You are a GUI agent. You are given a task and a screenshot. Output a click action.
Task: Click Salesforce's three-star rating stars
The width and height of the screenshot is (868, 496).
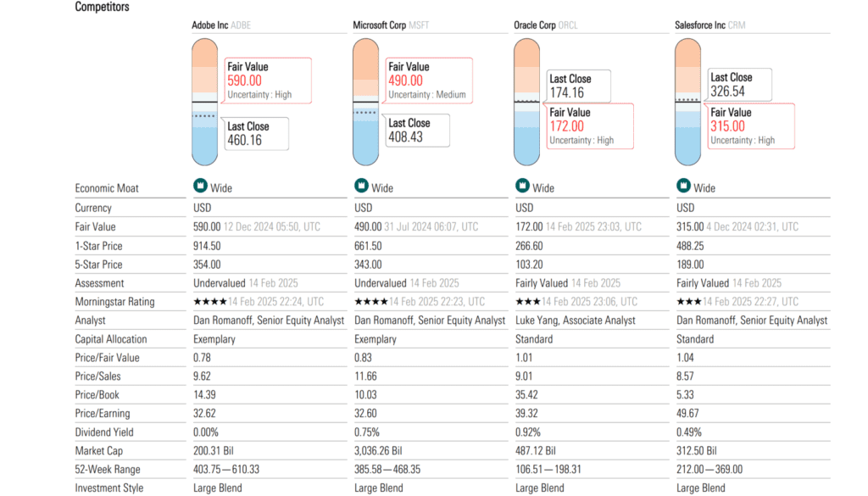688,302
